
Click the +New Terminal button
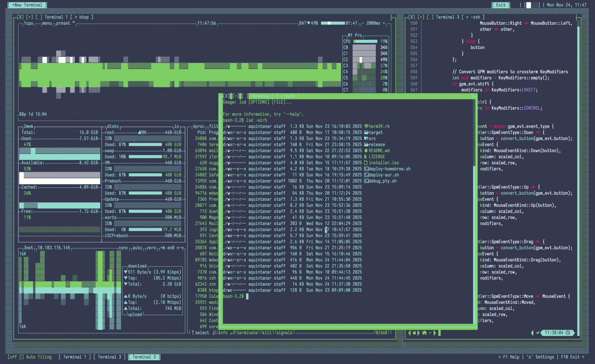[27, 5]
